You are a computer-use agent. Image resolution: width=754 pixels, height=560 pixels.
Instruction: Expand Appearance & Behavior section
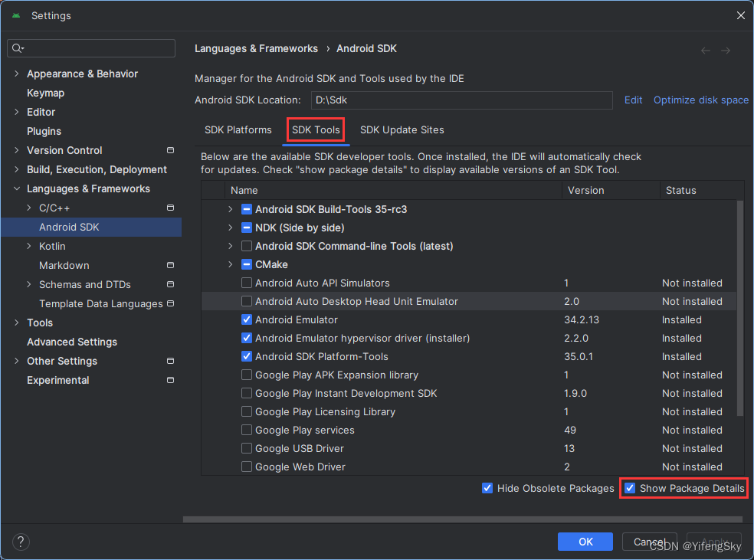[17, 74]
